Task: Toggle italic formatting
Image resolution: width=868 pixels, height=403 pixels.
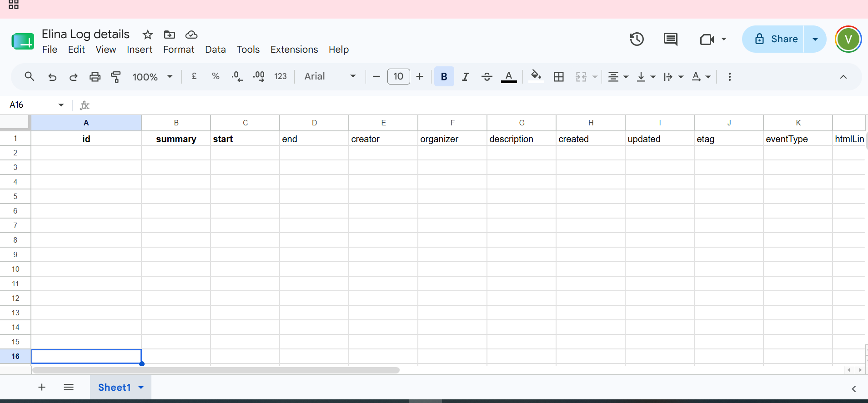Action: coord(465,77)
